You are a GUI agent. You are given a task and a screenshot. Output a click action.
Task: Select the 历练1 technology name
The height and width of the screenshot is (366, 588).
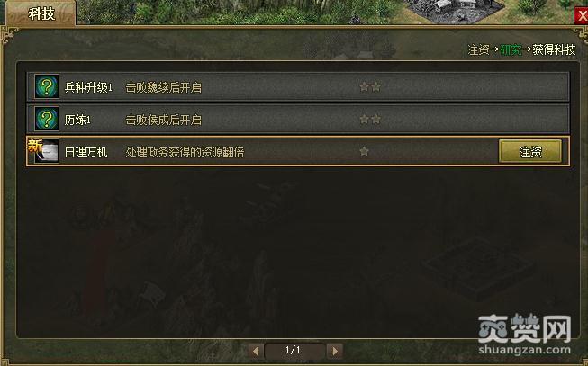pos(77,120)
